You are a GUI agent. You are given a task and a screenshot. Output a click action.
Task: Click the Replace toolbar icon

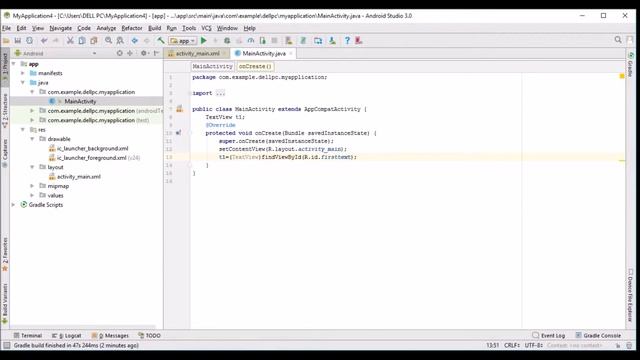tap(120, 40)
